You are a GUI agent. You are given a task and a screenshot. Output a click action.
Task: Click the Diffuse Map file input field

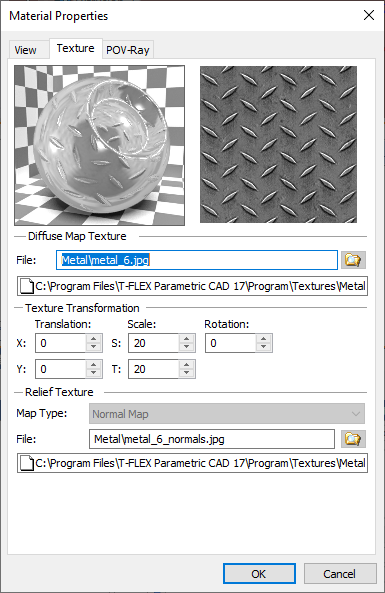pyautogui.click(x=197, y=260)
